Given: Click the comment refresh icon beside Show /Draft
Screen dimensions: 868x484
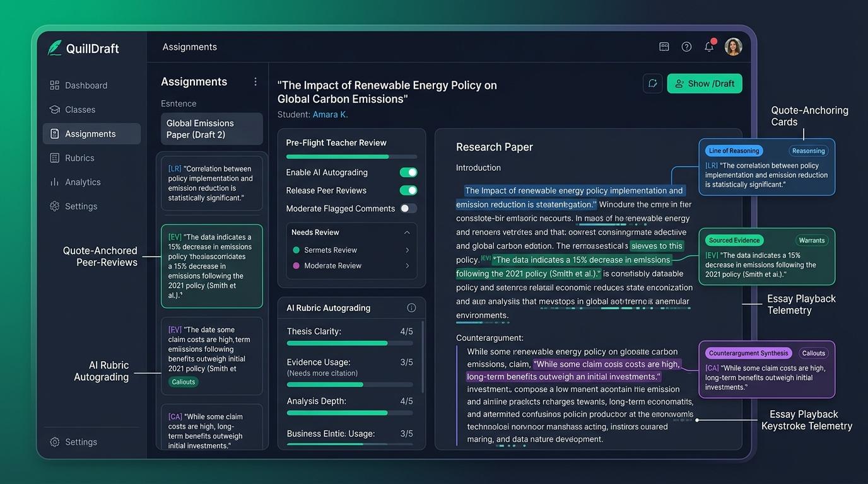Looking at the screenshot, I should pyautogui.click(x=652, y=83).
